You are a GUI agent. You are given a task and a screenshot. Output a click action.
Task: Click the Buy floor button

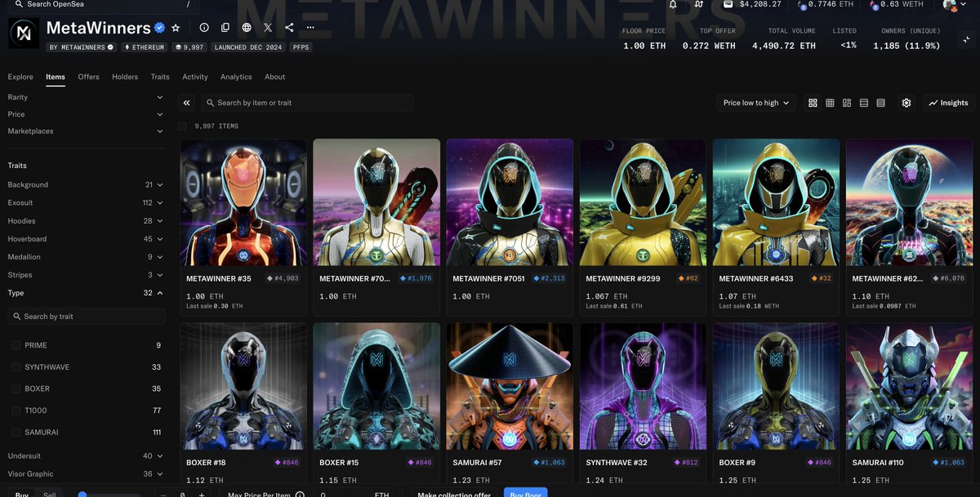point(525,492)
